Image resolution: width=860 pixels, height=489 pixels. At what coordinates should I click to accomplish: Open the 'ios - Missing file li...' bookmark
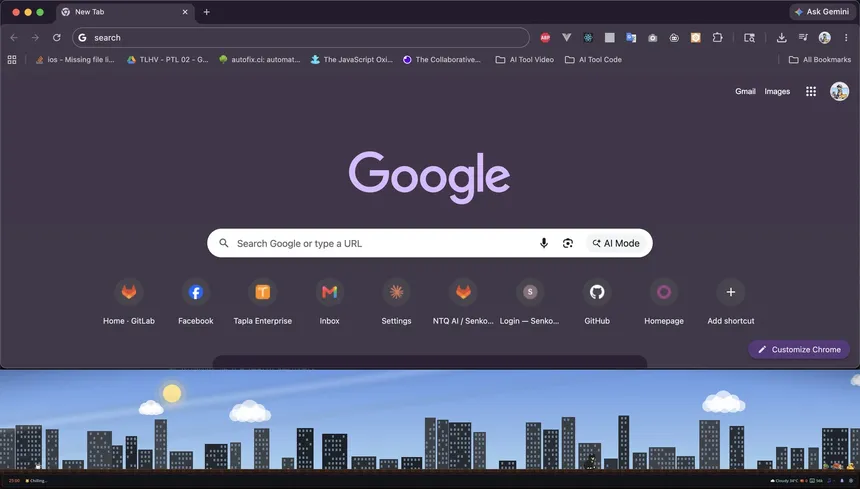pos(75,59)
